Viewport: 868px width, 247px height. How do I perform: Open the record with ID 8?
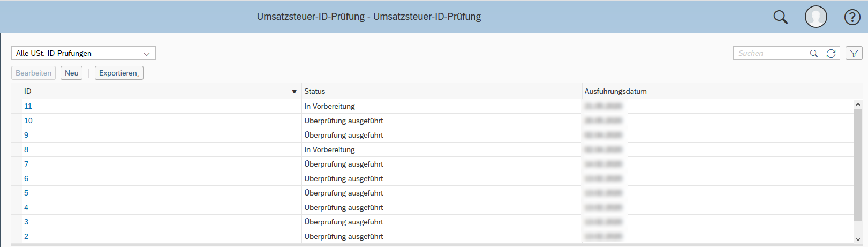click(26, 149)
